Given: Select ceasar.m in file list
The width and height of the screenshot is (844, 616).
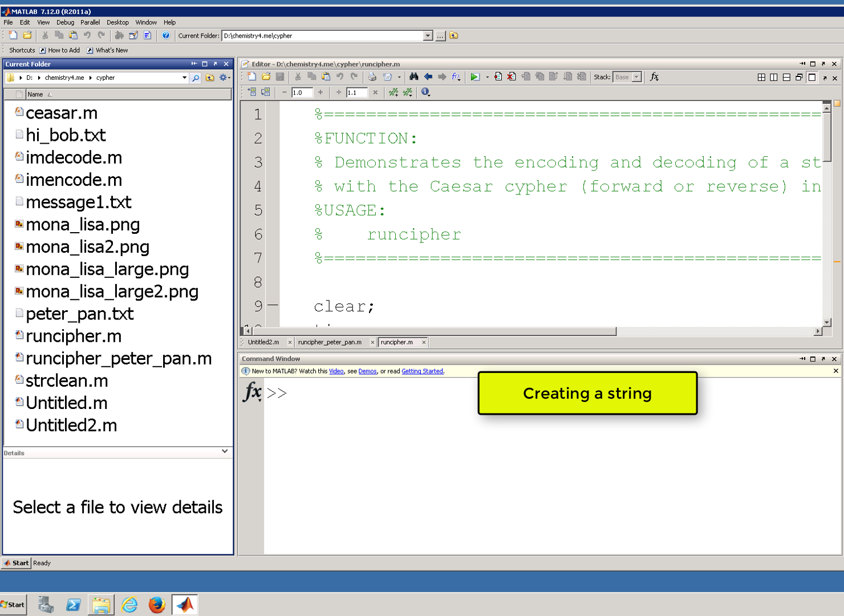Looking at the screenshot, I should (x=62, y=113).
